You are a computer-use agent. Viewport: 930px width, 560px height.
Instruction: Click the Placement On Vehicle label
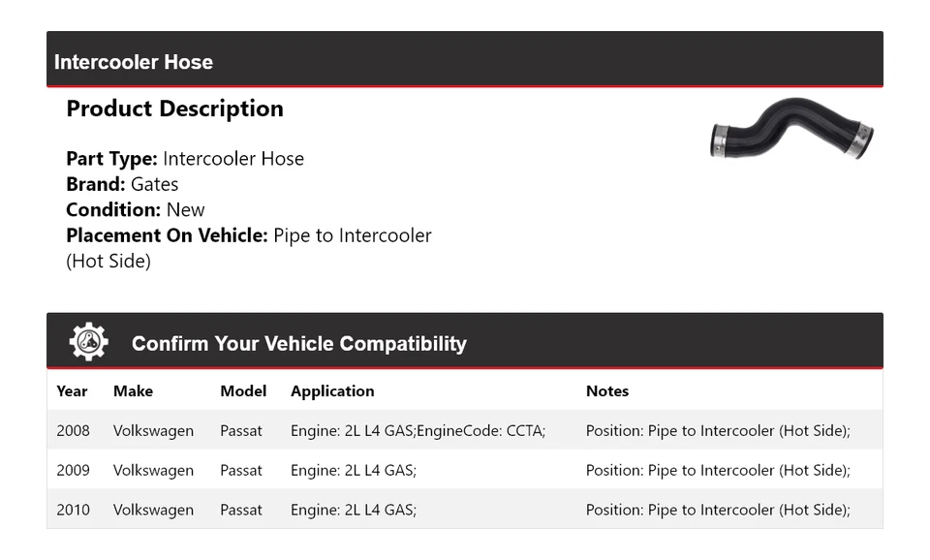tap(167, 235)
